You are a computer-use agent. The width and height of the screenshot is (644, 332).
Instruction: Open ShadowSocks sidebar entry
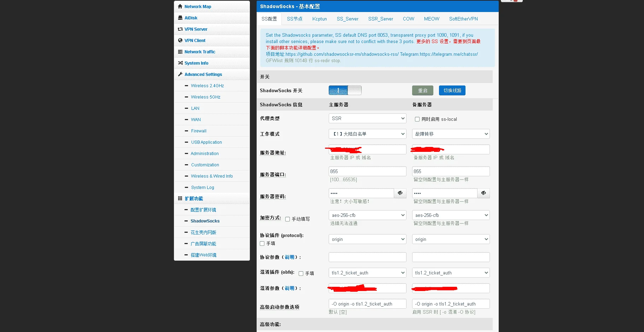pos(205,221)
